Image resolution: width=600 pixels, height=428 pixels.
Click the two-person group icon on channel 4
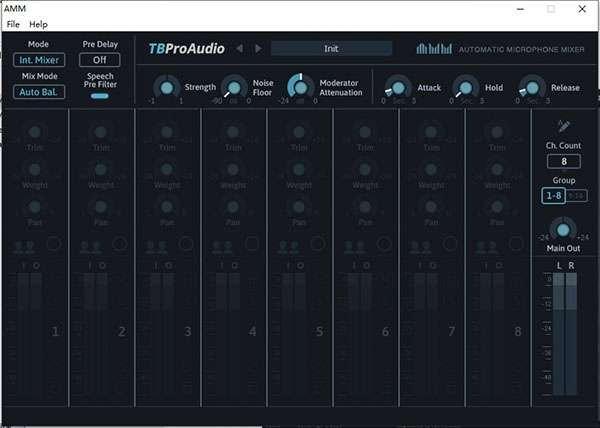tap(222, 247)
